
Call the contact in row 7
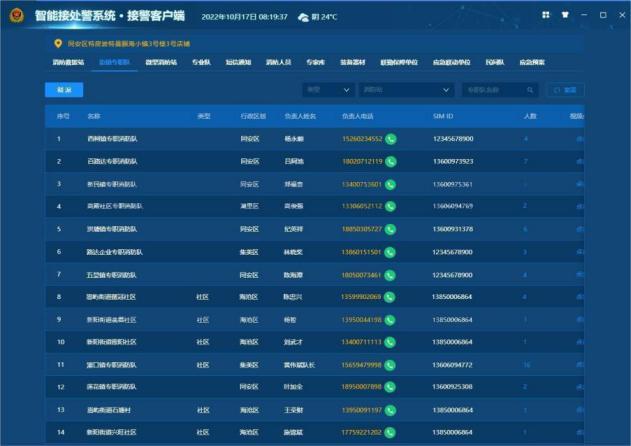(390, 275)
